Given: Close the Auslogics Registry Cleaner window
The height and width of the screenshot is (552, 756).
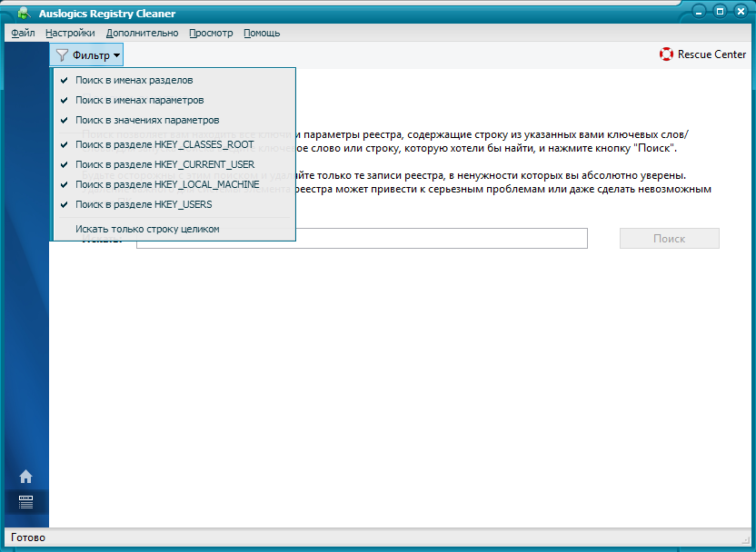Looking at the screenshot, I should pos(741,12).
